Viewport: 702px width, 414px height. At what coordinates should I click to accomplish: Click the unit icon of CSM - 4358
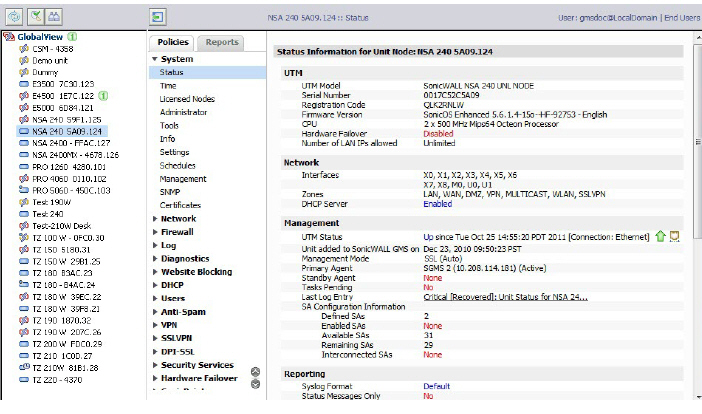[24, 48]
